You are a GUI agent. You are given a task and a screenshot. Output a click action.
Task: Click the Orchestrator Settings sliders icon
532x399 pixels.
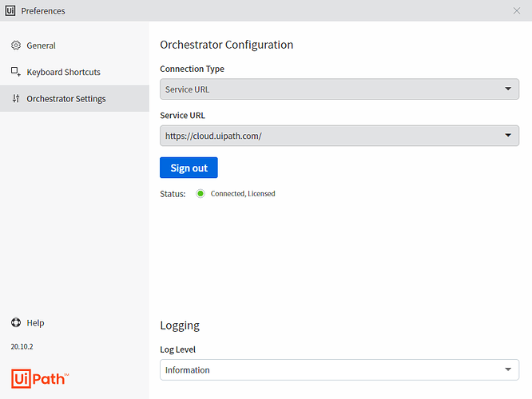16,98
